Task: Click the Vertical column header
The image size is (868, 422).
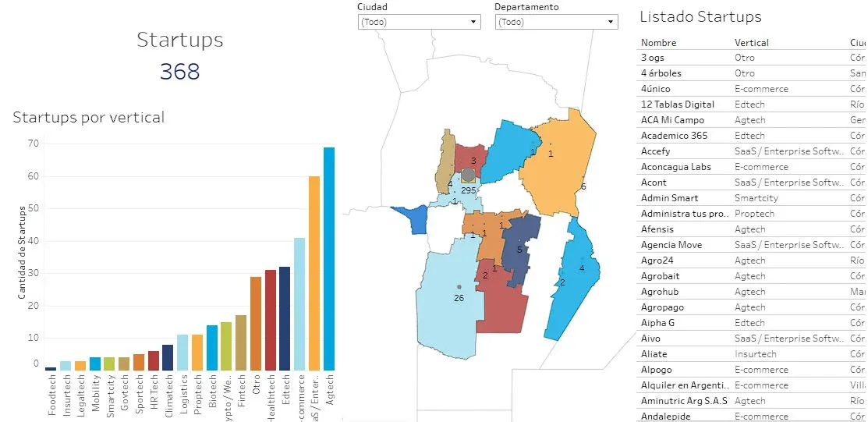Action: (751, 43)
